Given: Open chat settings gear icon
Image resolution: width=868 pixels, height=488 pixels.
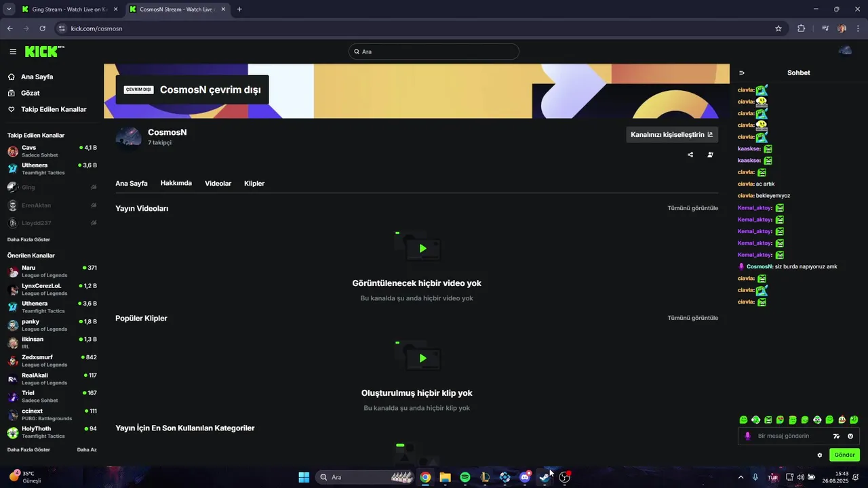Looking at the screenshot, I should point(819,455).
